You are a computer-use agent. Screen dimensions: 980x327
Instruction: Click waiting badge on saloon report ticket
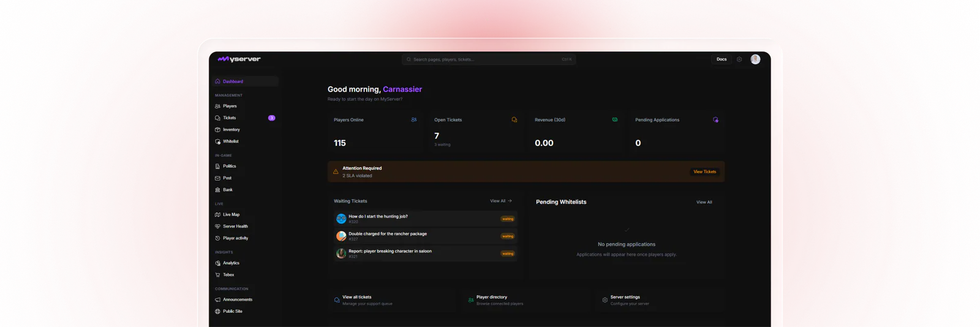pyautogui.click(x=508, y=254)
